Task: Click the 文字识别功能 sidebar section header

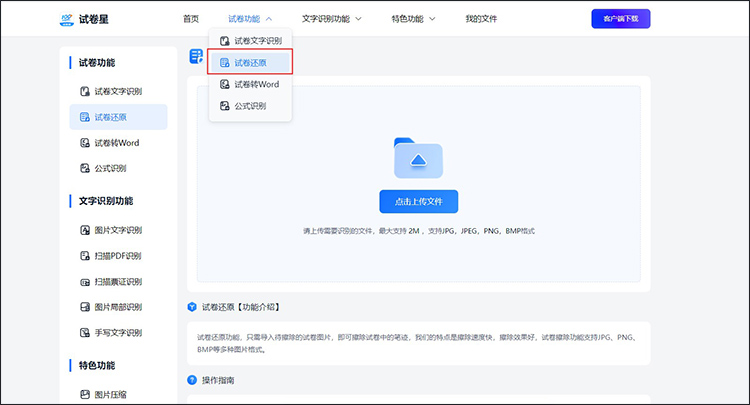Action: pos(106,201)
